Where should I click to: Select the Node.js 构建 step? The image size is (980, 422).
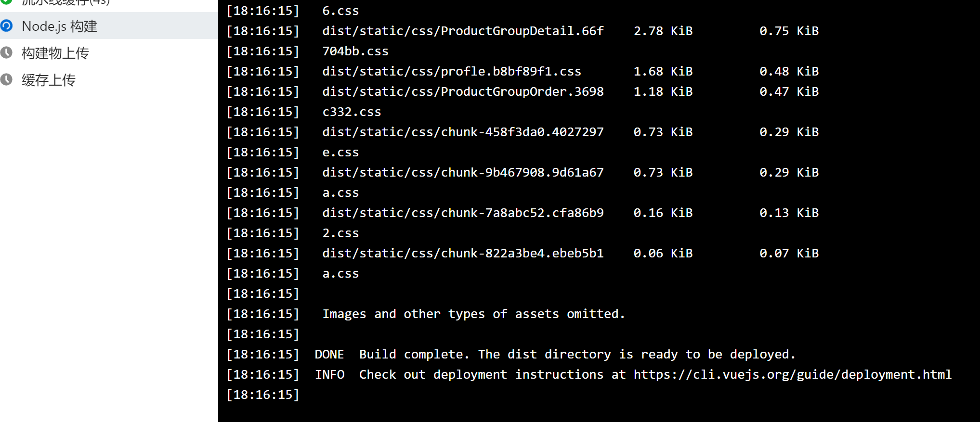click(60, 26)
